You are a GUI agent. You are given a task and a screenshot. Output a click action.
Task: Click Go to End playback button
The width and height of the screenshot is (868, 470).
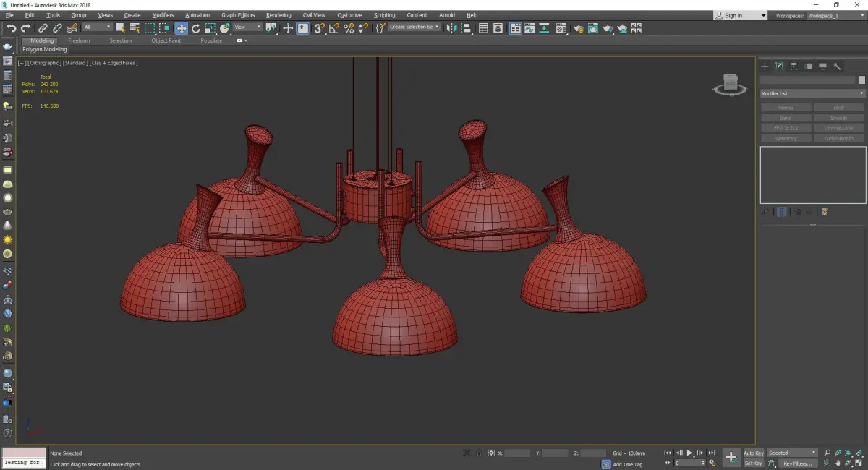coord(712,453)
